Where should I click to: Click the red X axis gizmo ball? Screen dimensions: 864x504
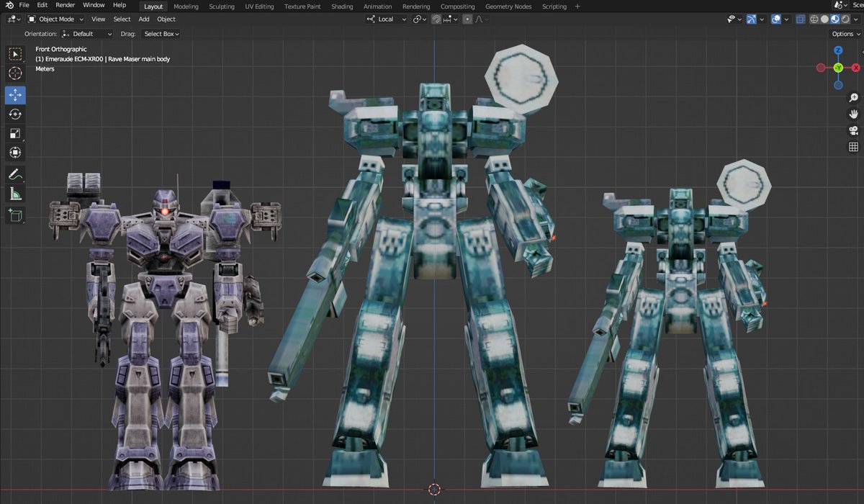coord(856,68)
